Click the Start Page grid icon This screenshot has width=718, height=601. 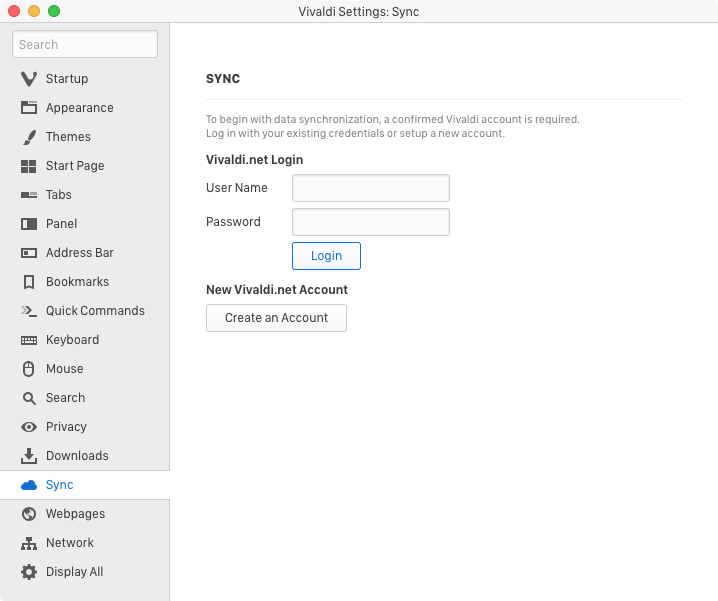(x=29, y=166)
